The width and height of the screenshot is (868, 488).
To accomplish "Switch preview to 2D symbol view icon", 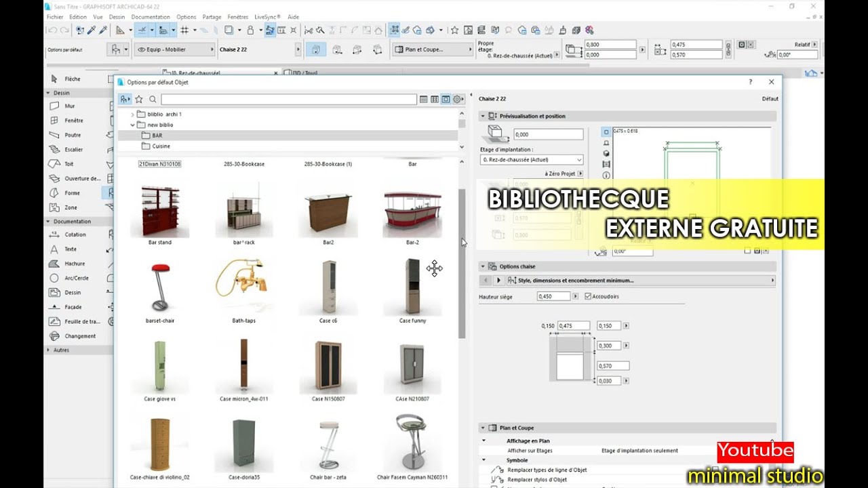I will [x=606, y=132].
